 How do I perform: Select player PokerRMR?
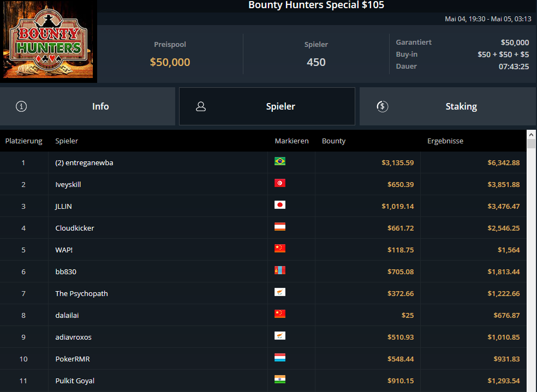pos(73,359)
